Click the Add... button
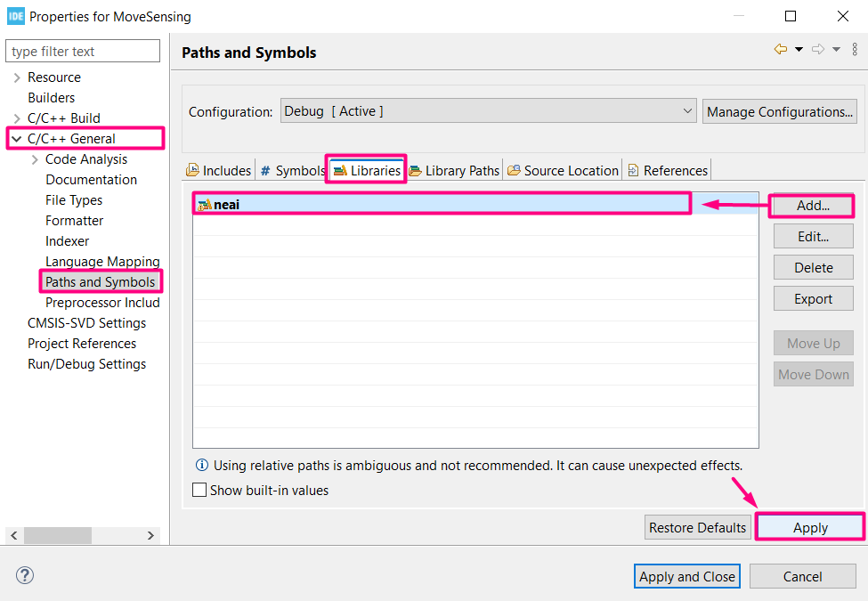Screen dimensions: 868x601 coord(813,205)
